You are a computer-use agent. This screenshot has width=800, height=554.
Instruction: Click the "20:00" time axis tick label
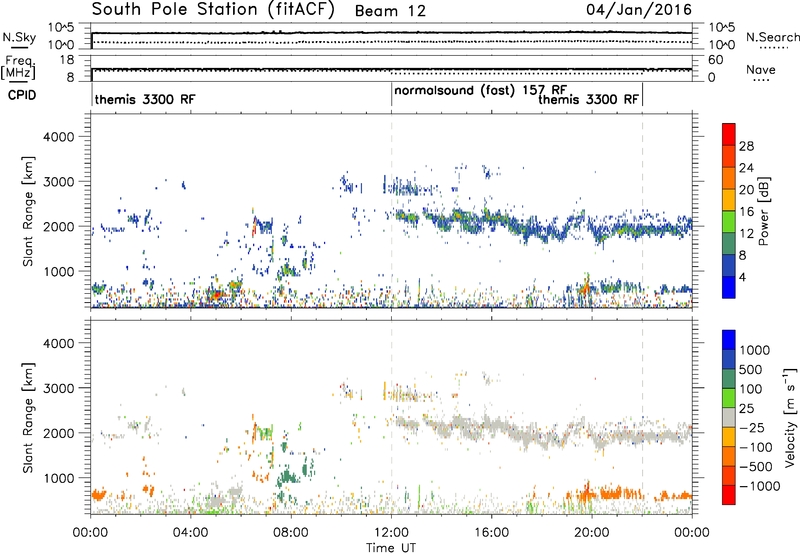coord(592,533)
